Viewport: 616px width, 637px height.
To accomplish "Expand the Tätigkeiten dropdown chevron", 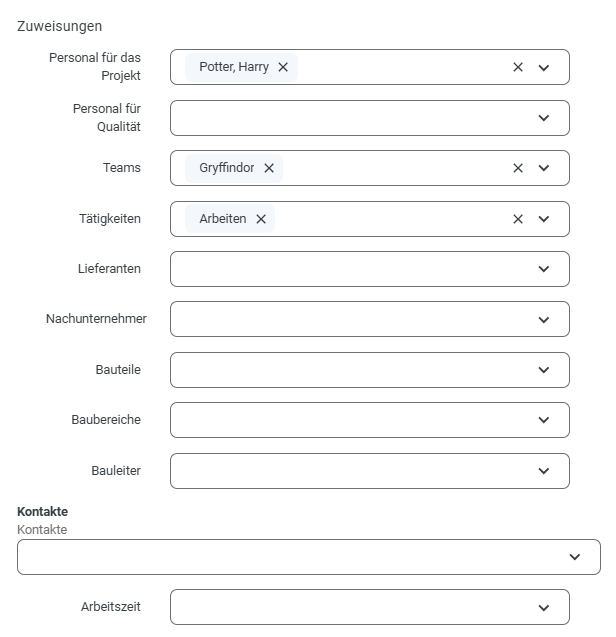I will 544,219.
